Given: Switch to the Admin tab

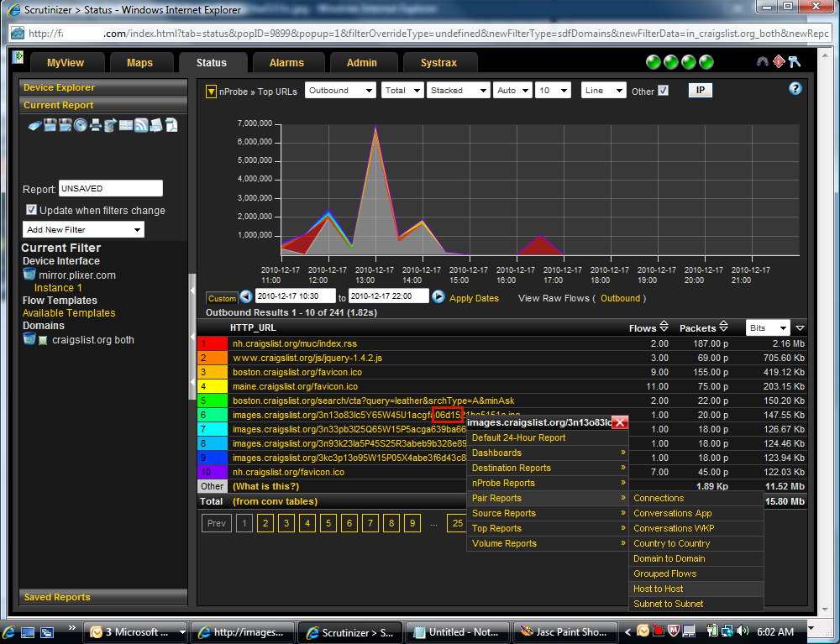Looking at the screenshot, I should click(361, 63).
